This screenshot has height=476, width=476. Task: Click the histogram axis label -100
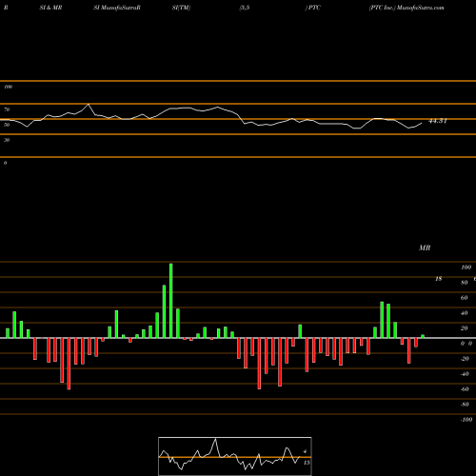click(466, 420)
